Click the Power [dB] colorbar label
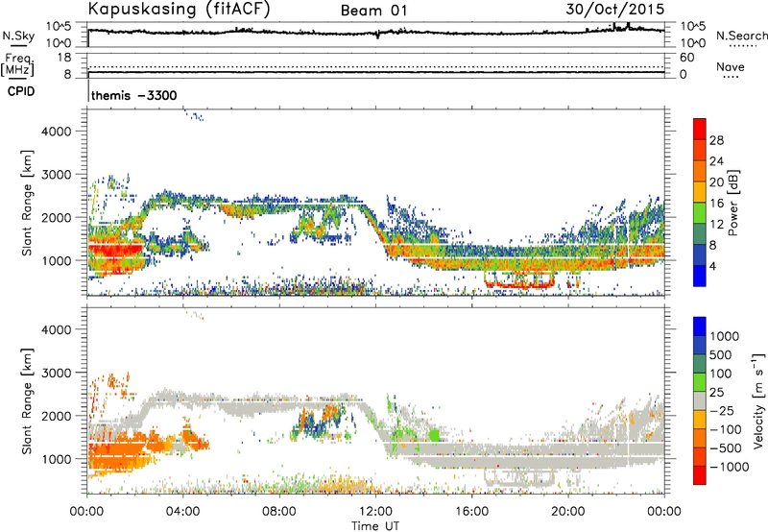Image resolution: width=768 pixels, height=532 pixels. coord(732,203)
